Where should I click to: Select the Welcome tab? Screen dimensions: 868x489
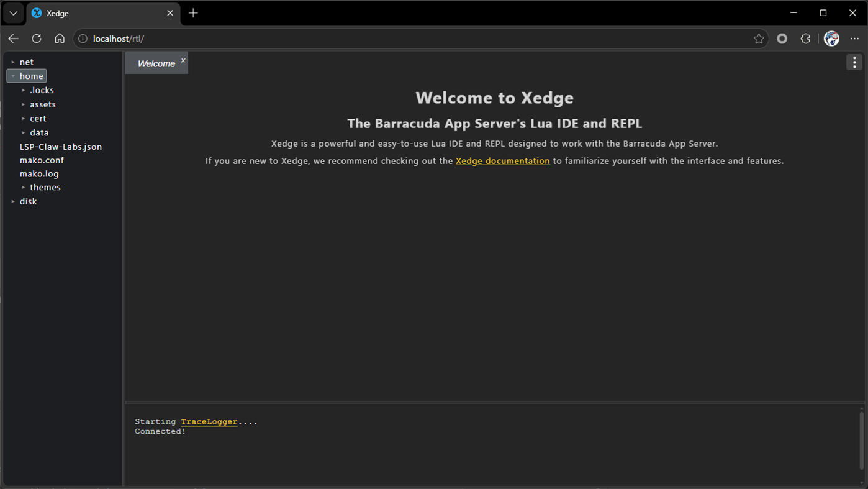(156, 63)
